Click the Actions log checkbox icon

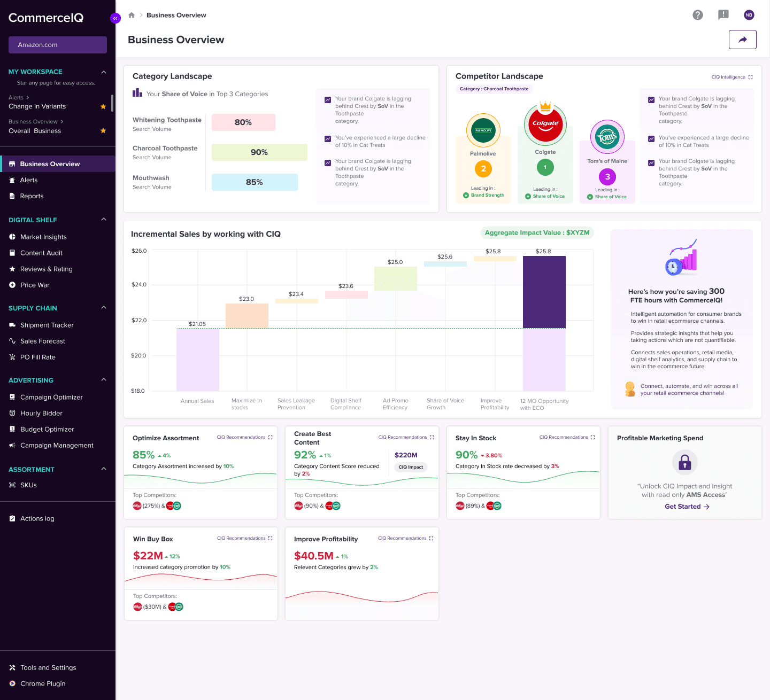tap(12, 518)
